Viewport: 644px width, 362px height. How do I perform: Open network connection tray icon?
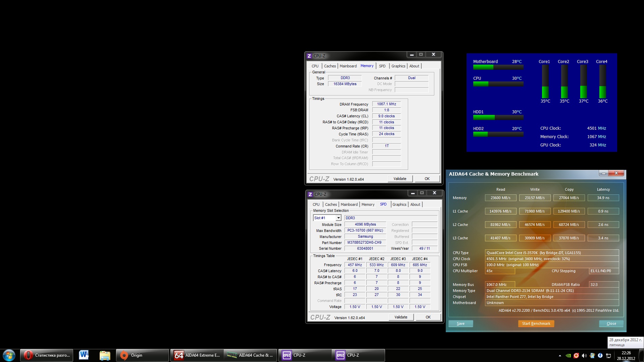[608, 356]
